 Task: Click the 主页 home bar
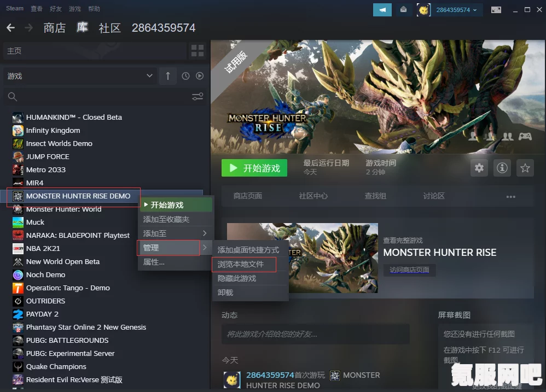tap(95, 51)
